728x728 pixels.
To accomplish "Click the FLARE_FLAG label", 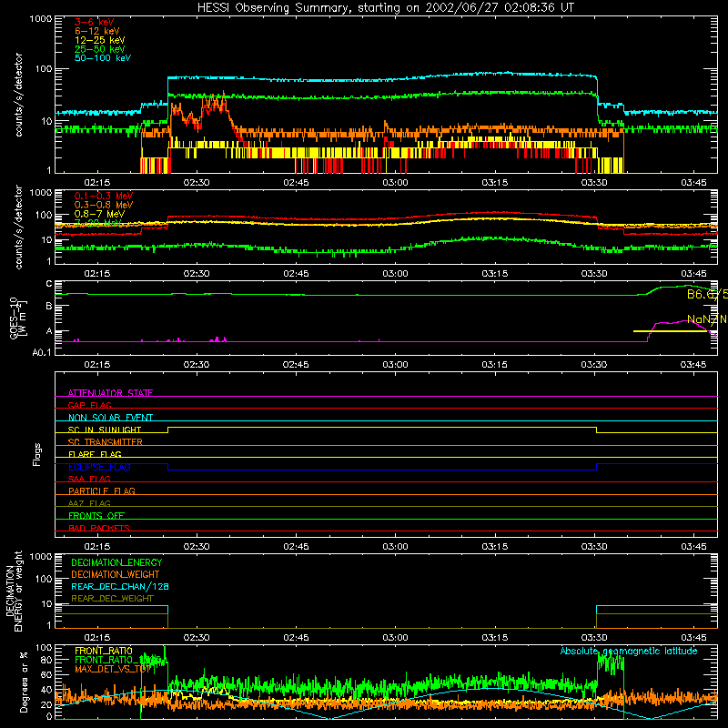I will (x=95, y=454).
